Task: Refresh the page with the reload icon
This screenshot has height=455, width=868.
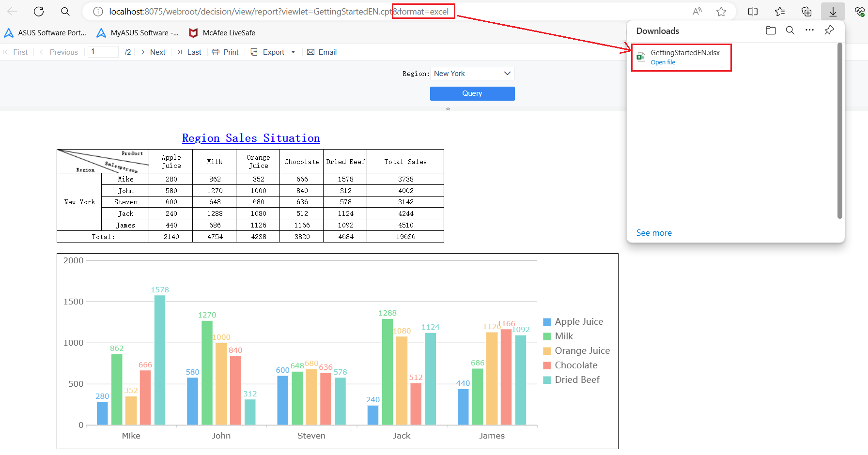Action: (x=38, y=11)
